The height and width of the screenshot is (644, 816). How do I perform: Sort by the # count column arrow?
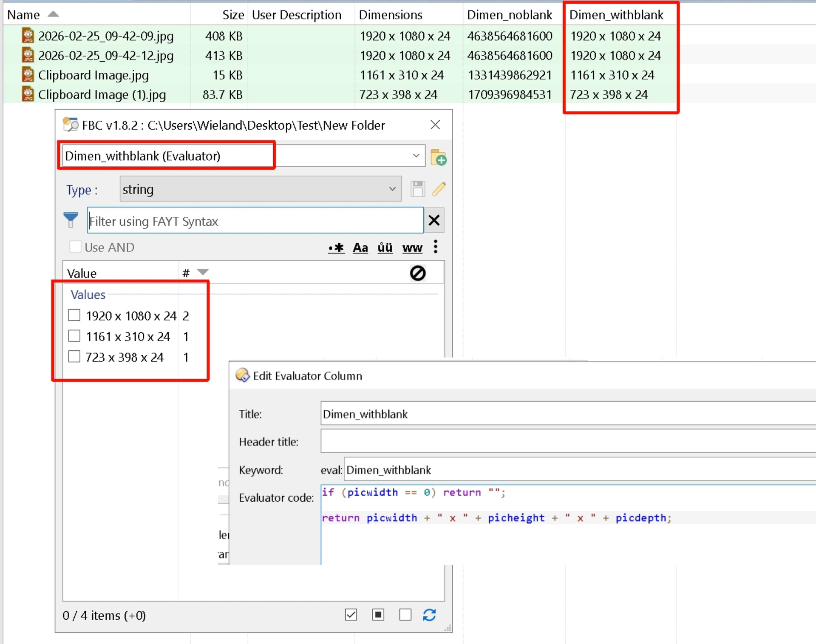[x=203, y=272]
